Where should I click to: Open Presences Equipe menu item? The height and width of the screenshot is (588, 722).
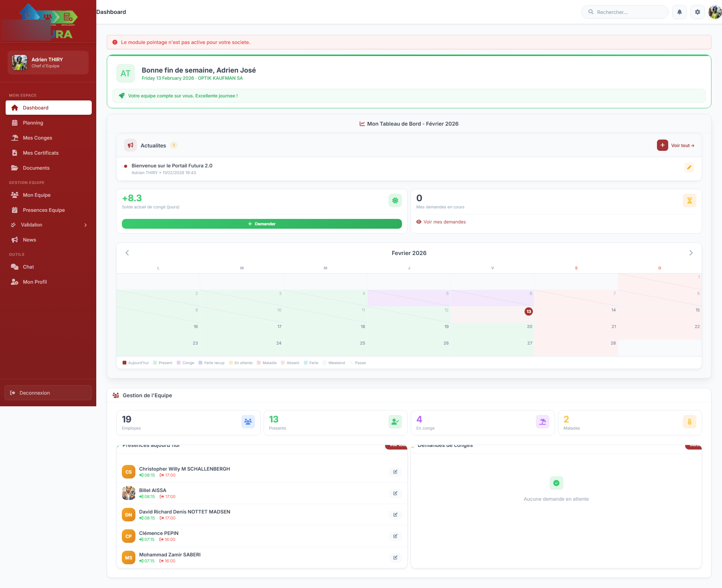pyautogui.click(x=44, y=210)
